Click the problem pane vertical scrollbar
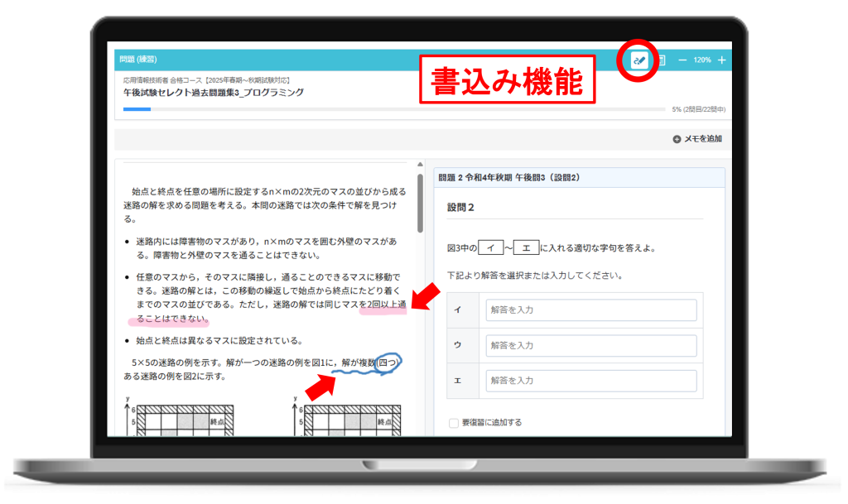848x504 pixels. pos(421,203)
